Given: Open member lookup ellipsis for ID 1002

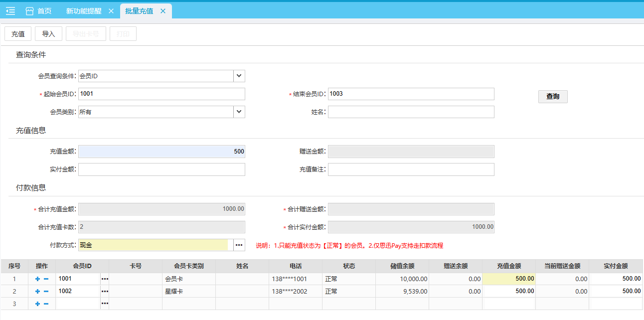Looking at the screenshot, I should tap(105, 292).
